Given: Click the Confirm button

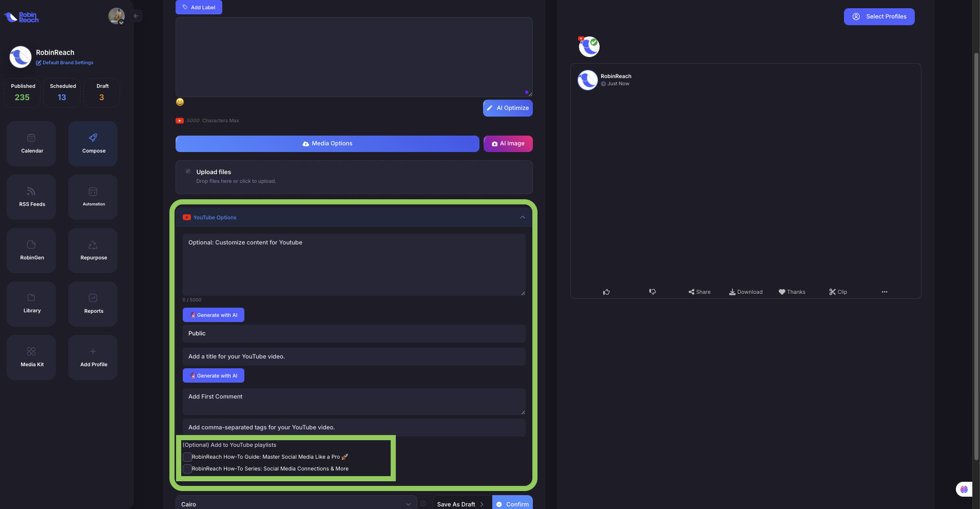Looking at the screenshot, I should tap(512, 504).
